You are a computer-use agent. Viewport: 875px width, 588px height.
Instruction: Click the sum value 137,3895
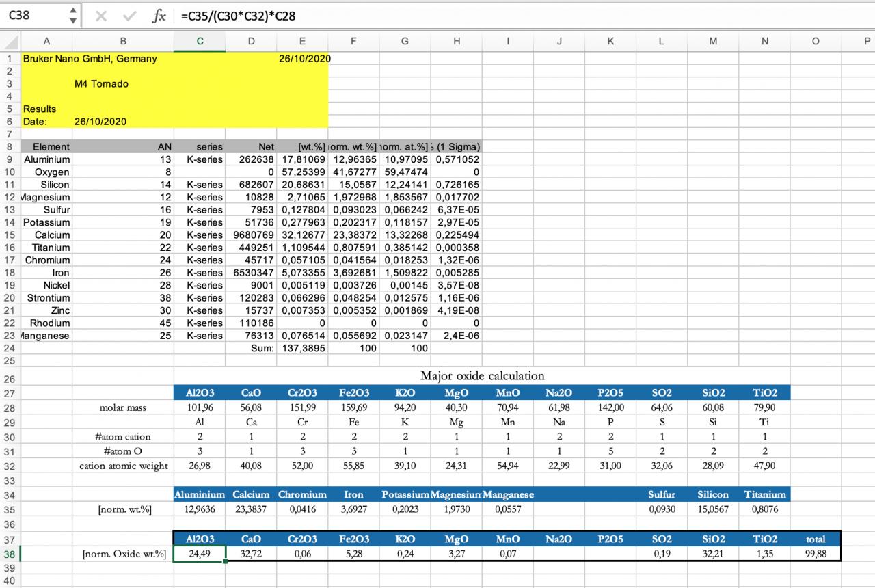[x=302, y=348]
